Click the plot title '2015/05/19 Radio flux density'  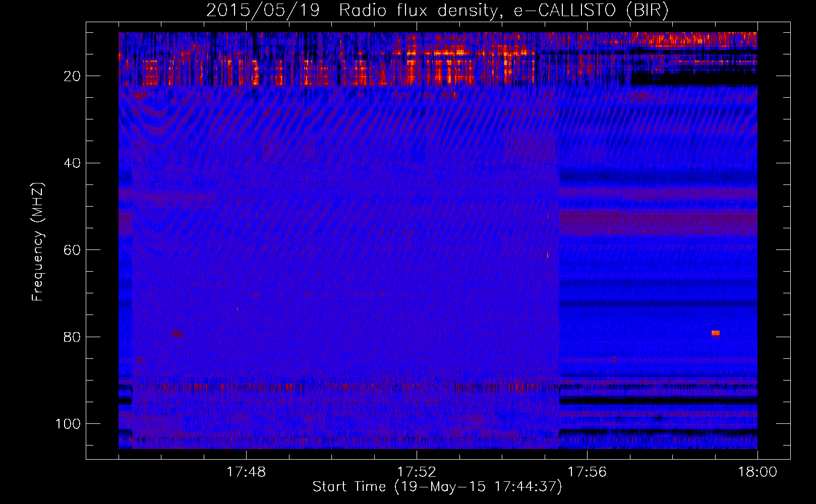pyautogui.click(x=352, y=11)
